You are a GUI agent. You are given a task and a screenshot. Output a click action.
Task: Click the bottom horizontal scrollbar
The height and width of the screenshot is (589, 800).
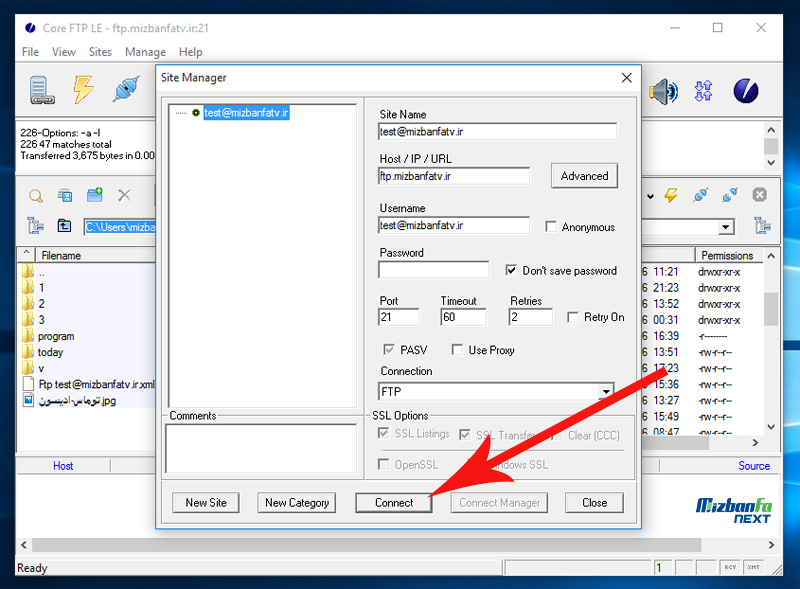tap(366, 545)
